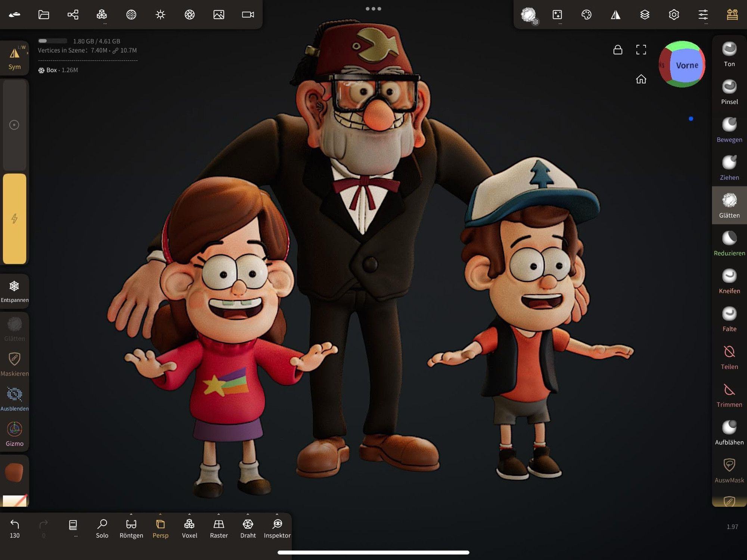Screen dimensions: 747x560
Task: Open the brown material color swatch
Action: coord(14,472)
